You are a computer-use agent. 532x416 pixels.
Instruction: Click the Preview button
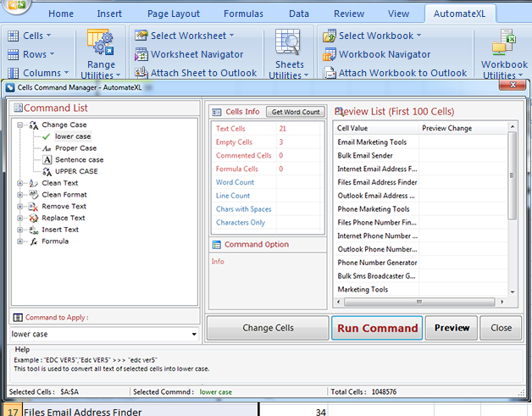(x=452, y=328)
